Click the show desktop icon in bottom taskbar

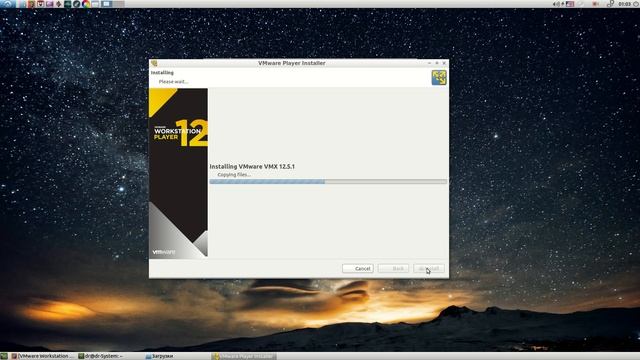coord(4,356)
